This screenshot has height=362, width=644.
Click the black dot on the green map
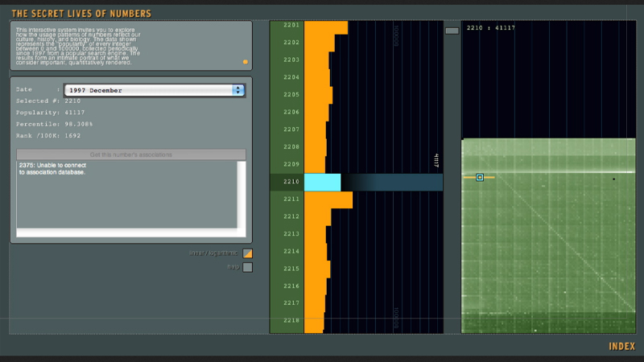click(x=613, y=179)
